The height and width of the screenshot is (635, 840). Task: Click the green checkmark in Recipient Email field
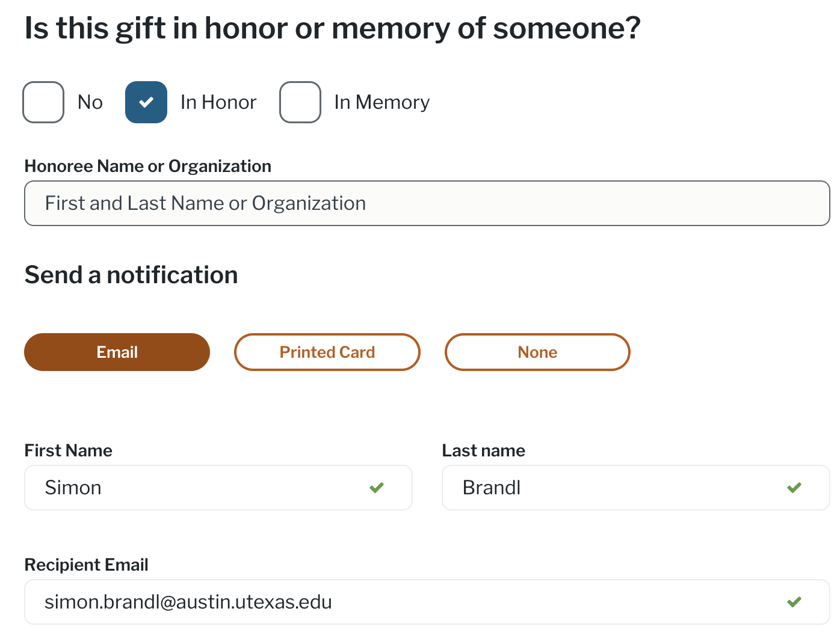pos(794,602)
